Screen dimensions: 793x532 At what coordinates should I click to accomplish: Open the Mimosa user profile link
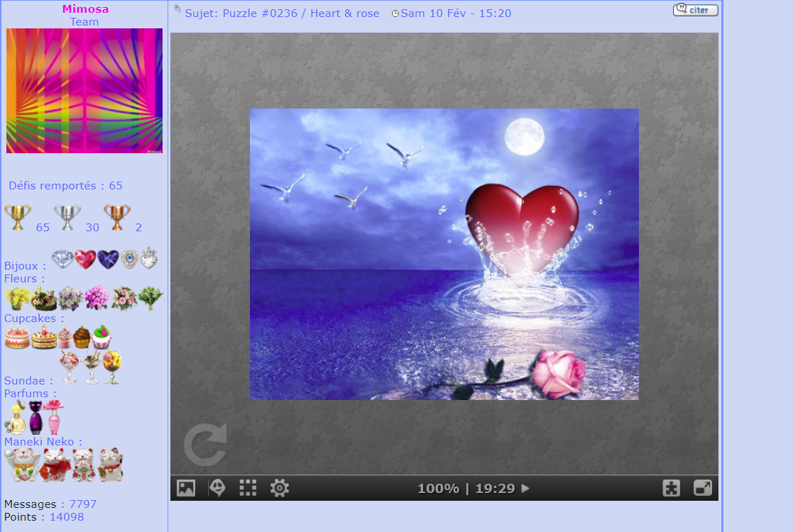(85, 9)
